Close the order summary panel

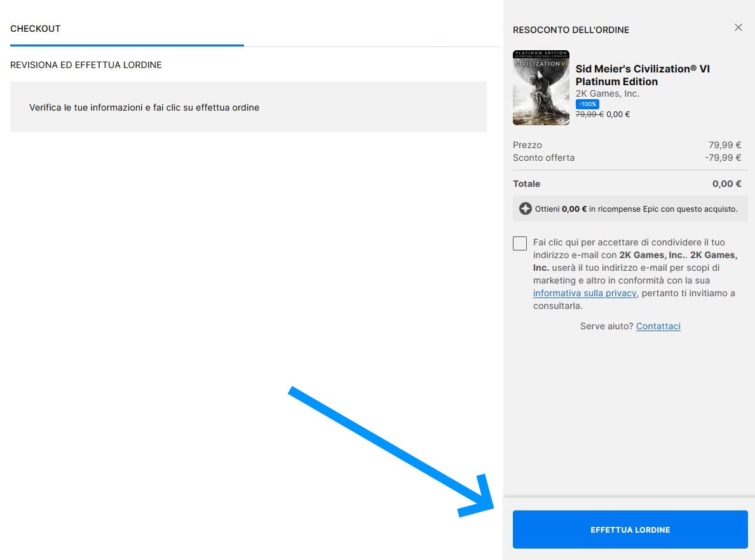click(x=738, y=27)
